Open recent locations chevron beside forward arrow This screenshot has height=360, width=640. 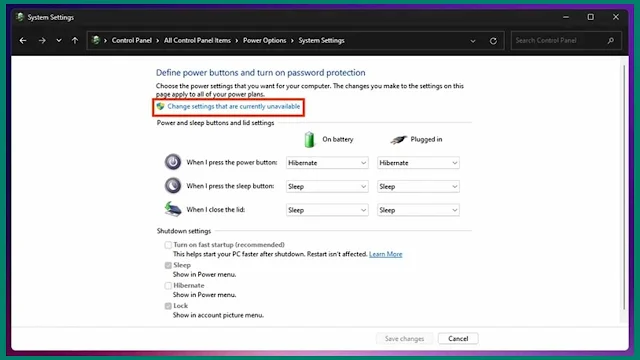tap(59, 40)
